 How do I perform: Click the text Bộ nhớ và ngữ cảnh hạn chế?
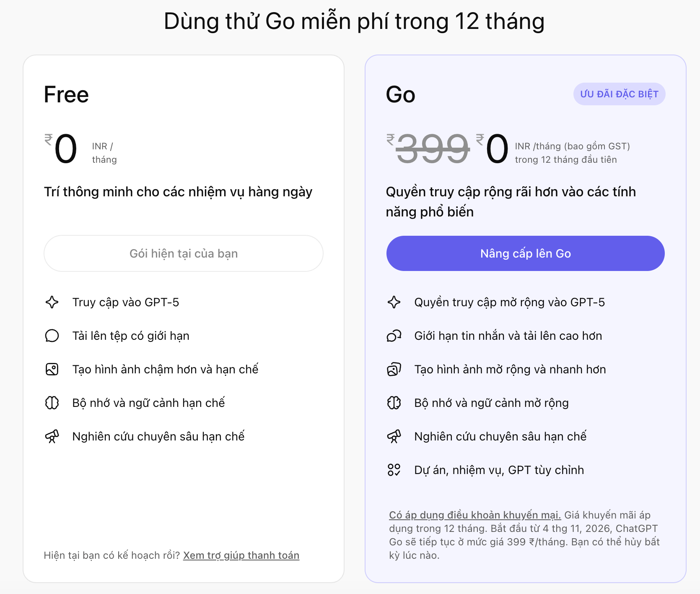coord(149,403)
